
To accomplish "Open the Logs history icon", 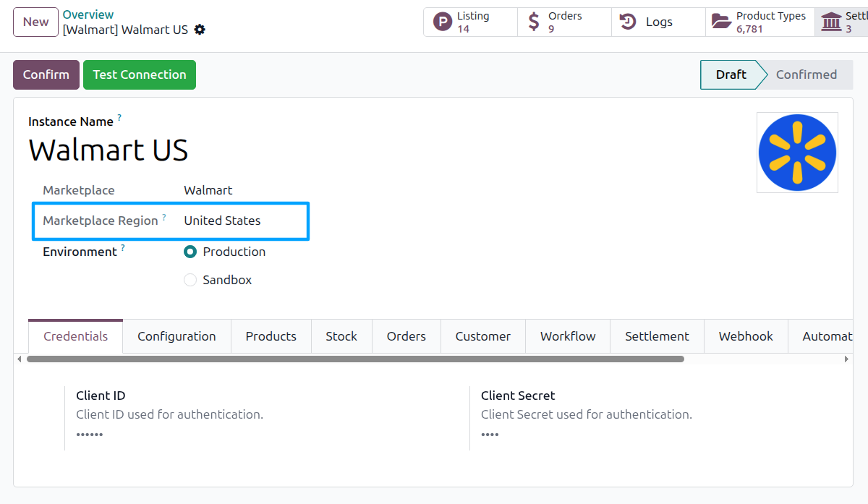I will tap(629, 22).
